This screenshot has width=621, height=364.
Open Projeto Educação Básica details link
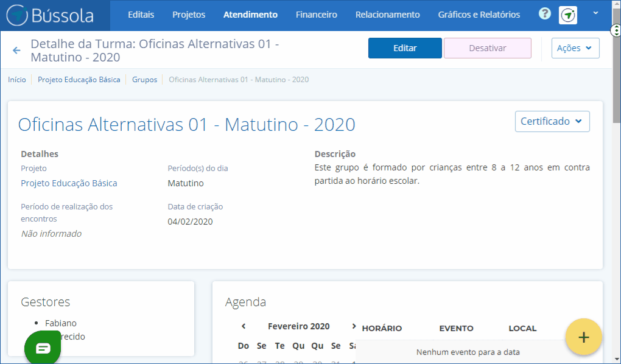69,183
